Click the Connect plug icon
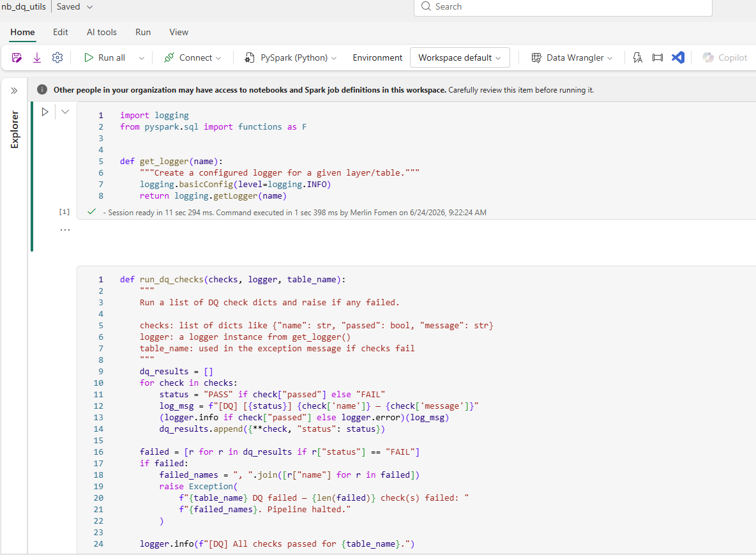 coord(169,58)
